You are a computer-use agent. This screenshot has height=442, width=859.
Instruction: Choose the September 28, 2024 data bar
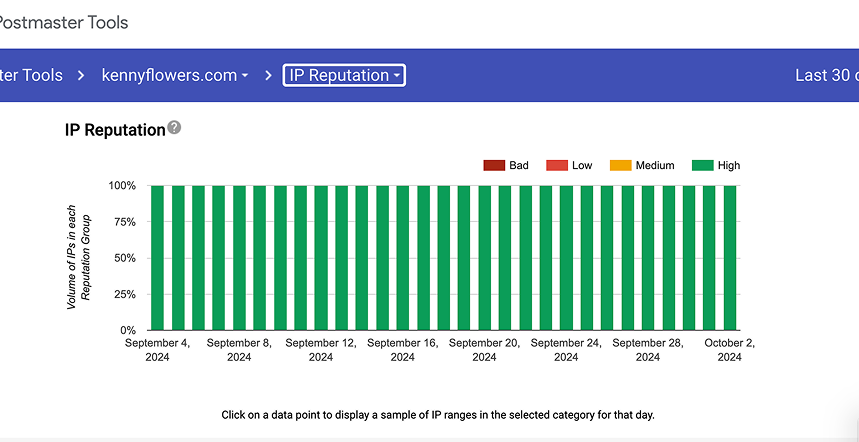648,257
